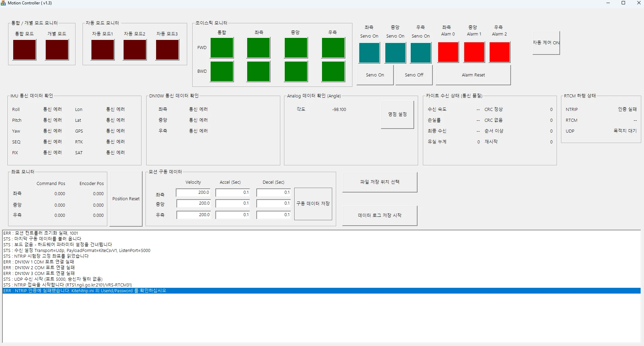The width and height of the screenshot is (644, 346).
Task: Click the 통합 FWD green joystick indicator
Action: pyautogui.click(x=222, y=48)
